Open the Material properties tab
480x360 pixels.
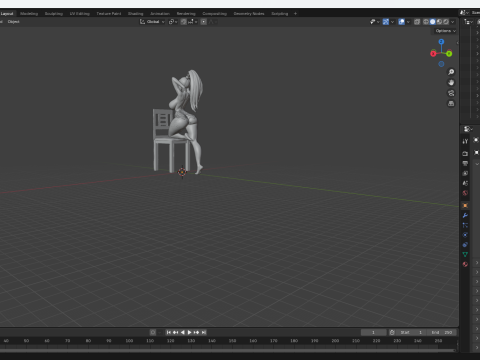pos(465,264)
